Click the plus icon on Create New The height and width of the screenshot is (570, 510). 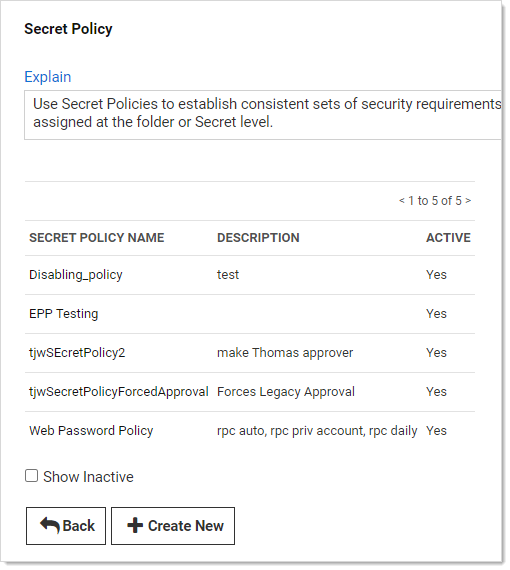[135, 526]
